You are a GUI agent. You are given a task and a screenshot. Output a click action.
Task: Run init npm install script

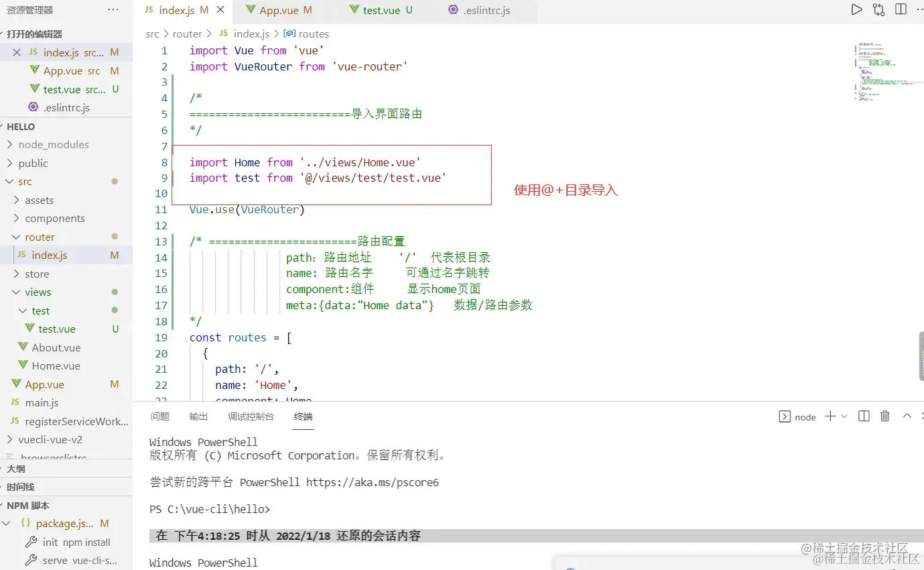coord(76,542)
